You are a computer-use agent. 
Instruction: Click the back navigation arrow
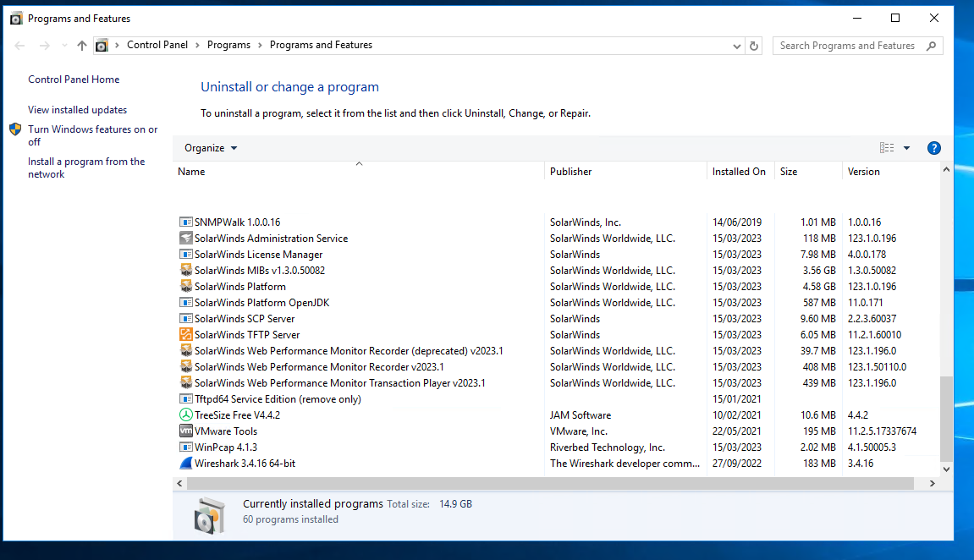tap(19, 46)
